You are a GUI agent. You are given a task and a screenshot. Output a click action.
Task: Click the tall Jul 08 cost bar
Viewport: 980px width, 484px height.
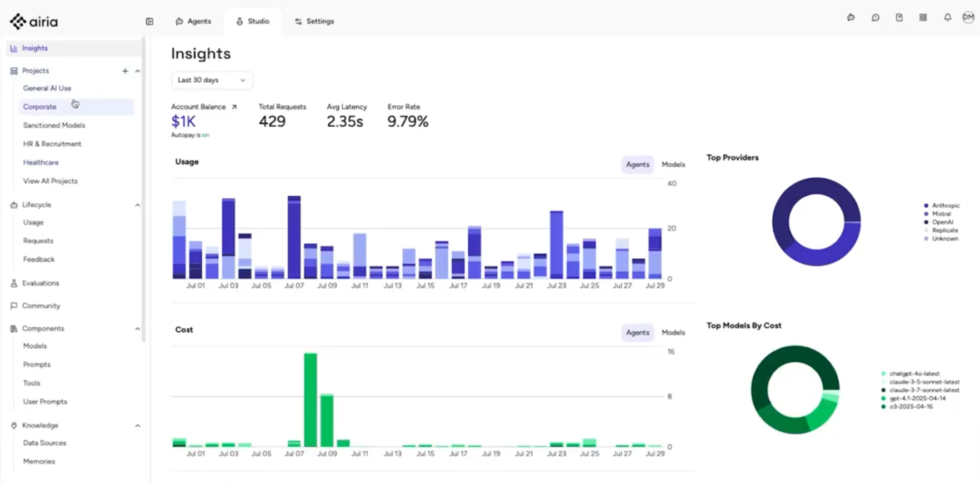(x=311, y=399)
